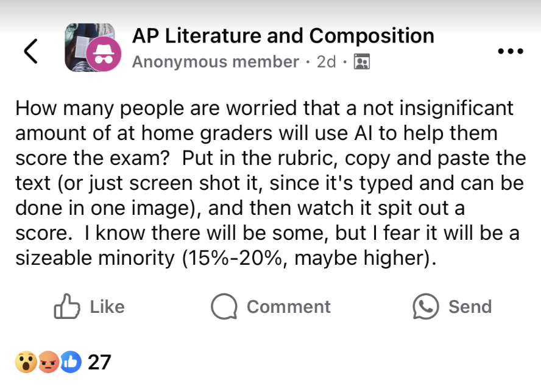This screenshot has height=392, width=541.
Task: Tap the group audience privacy icon
Action: pyautogui.click(x=362, y=62)
